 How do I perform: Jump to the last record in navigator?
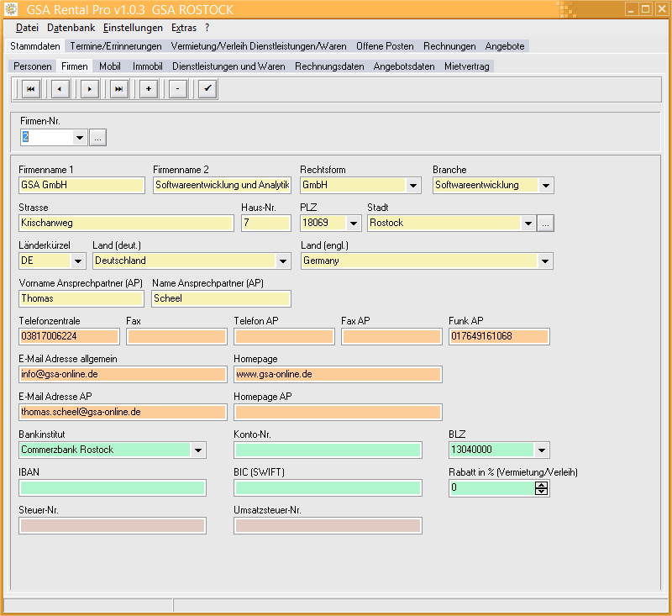[119, 89]
